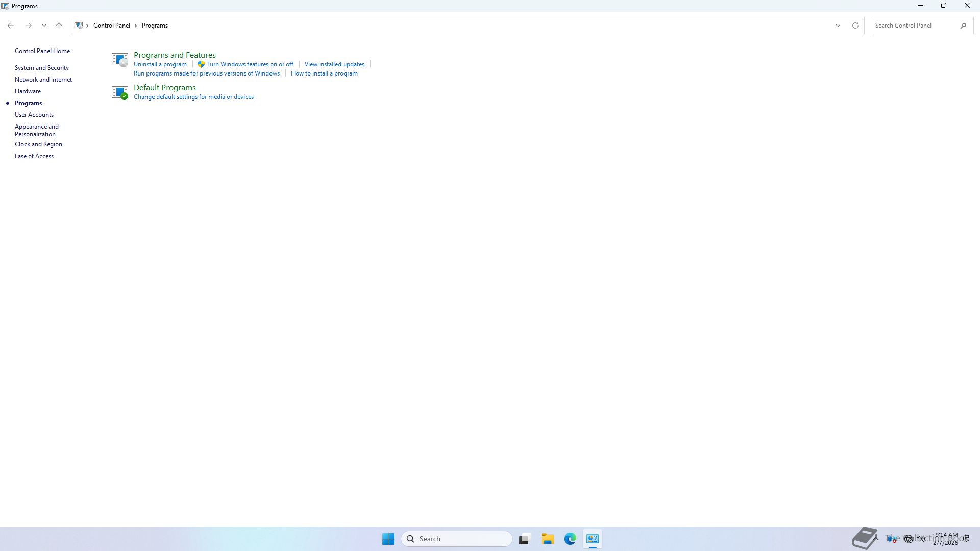Click the Back navigation arrow
The height and width of the screenshot is (551, 980).
[11, 26]
